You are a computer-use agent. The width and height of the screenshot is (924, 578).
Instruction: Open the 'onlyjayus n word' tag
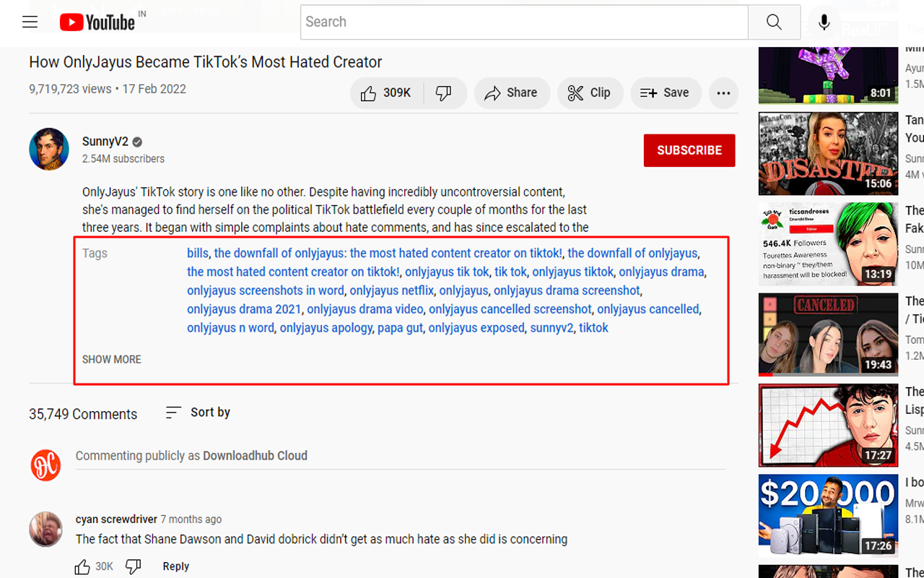(230, 328)
